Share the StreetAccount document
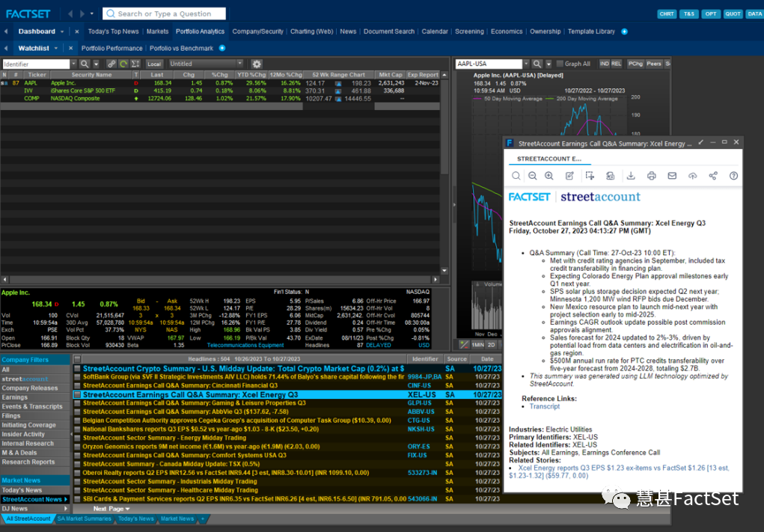The image size is (764, 532). 713,176
